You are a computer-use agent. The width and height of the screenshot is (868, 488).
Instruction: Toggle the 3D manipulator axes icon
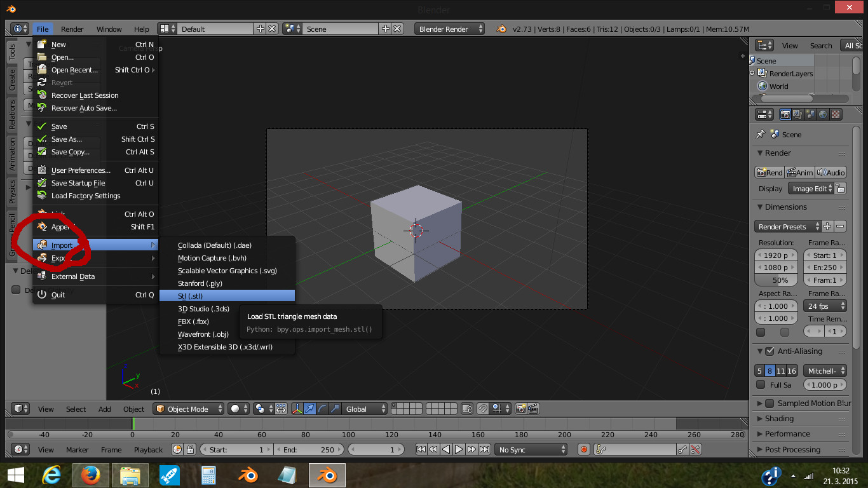point(297,409)
